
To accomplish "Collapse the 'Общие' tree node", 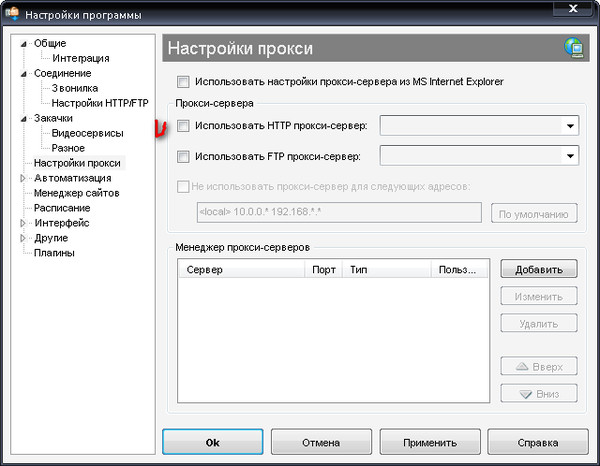I will 24,44.
